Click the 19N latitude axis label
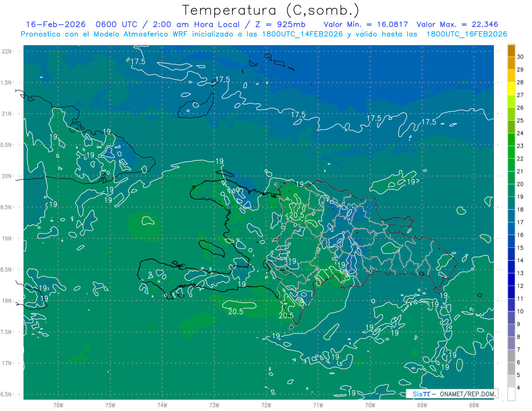 click(8, 239)
